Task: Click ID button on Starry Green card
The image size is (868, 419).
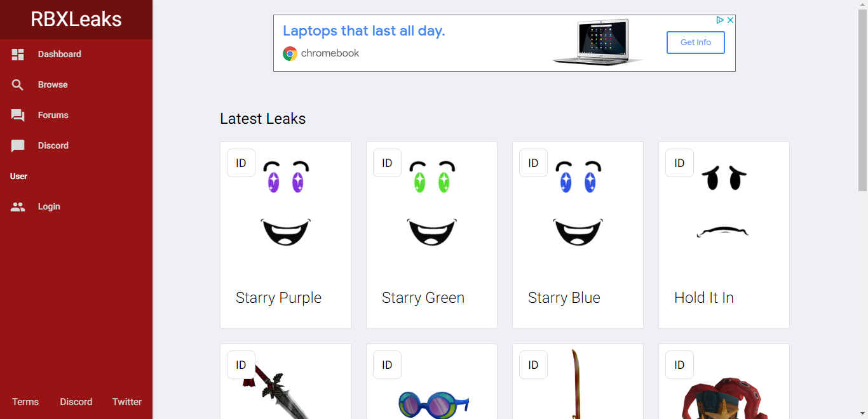Action: pos(387,163)
